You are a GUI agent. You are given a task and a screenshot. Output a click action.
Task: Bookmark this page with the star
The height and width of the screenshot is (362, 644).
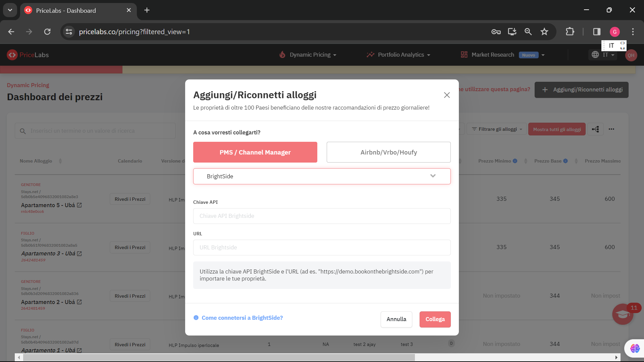tap(544, 32)
